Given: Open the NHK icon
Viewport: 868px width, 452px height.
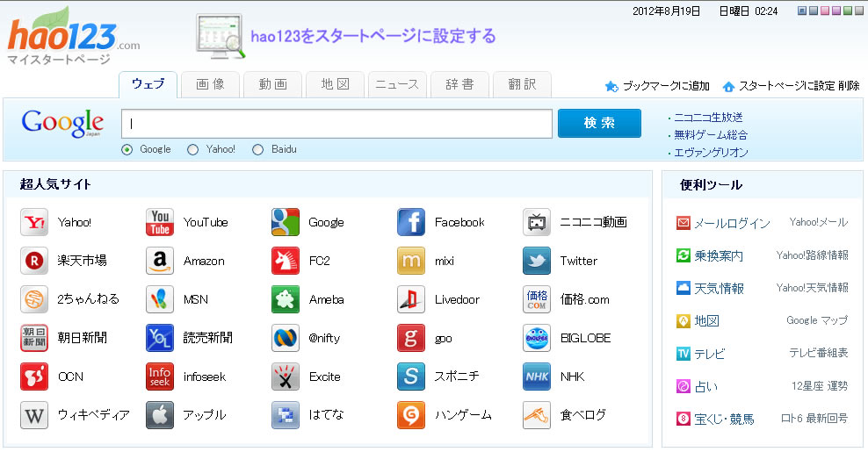Looking at the screenshot, I should coord(537,377).
